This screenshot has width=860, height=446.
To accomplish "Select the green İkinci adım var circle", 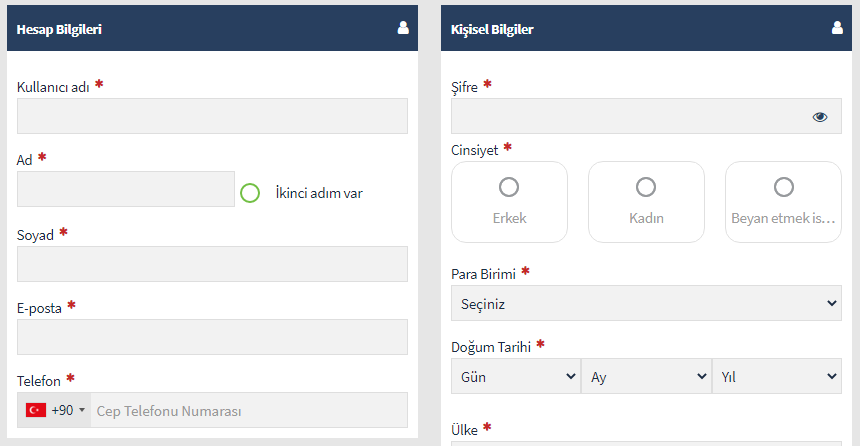I will click(x=250, y=193).
